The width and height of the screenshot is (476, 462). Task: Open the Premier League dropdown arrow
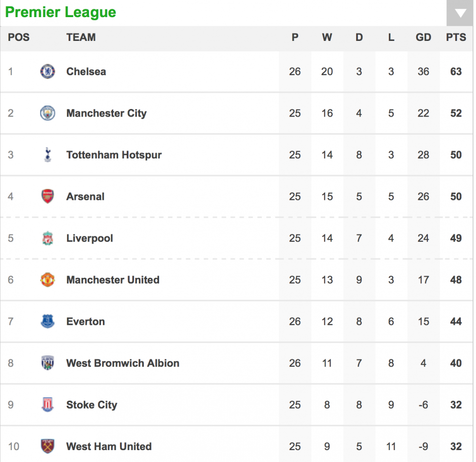pyautogui.click(x=460, y=13)
